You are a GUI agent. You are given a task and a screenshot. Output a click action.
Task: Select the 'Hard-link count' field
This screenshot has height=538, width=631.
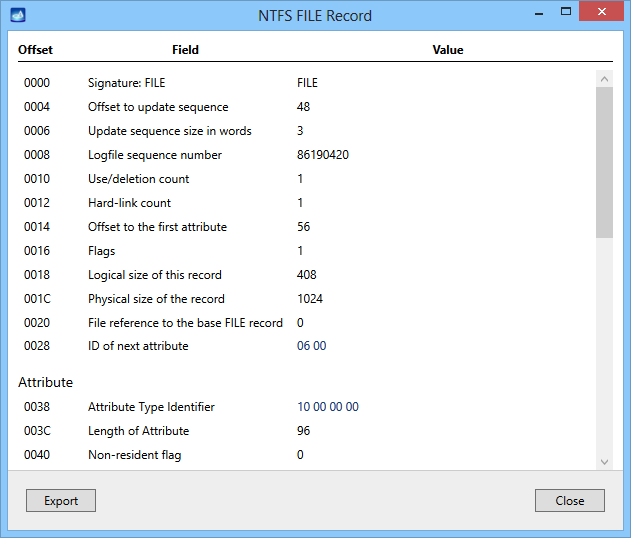(x=129, y=203)
